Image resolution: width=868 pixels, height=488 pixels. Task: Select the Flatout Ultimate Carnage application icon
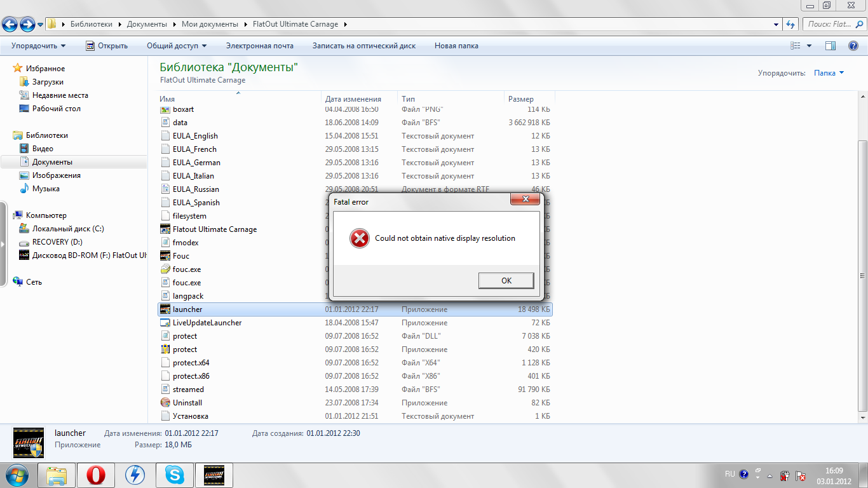[165, 229]
